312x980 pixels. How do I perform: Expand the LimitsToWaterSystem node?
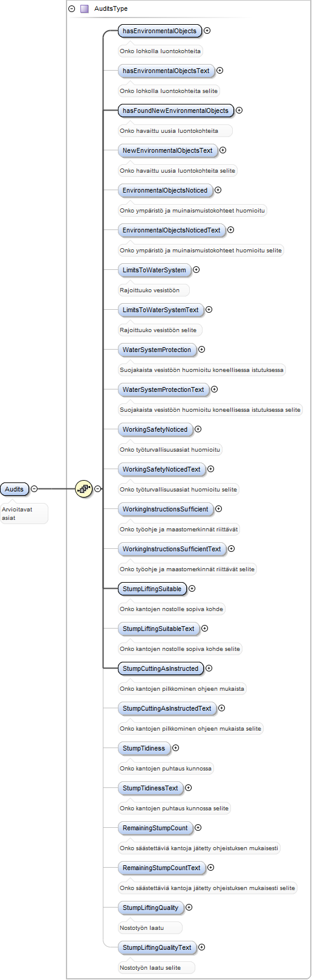(197, 269)
